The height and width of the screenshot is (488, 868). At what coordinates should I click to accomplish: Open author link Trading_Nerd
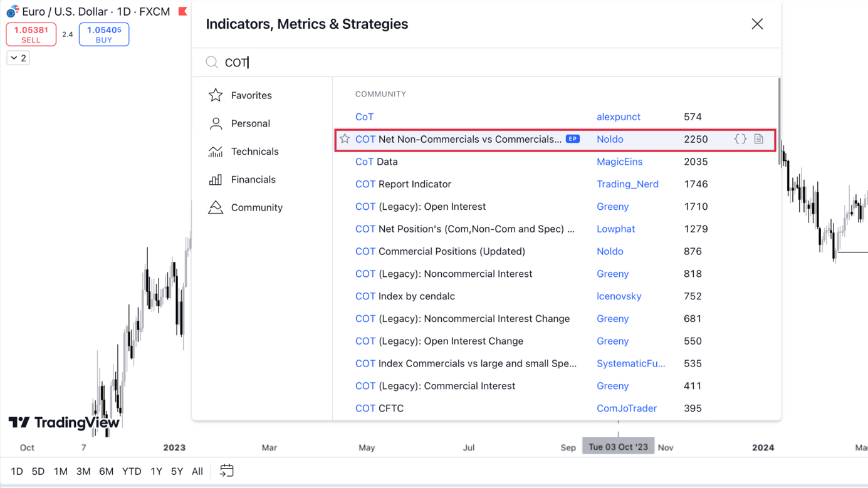(x=627, y=184)
